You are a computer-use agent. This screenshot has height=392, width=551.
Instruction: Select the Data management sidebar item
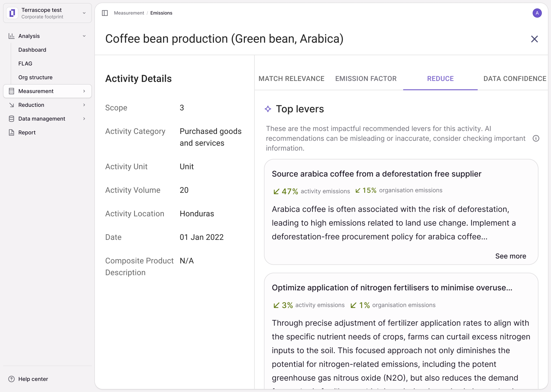tap(47, 118)
